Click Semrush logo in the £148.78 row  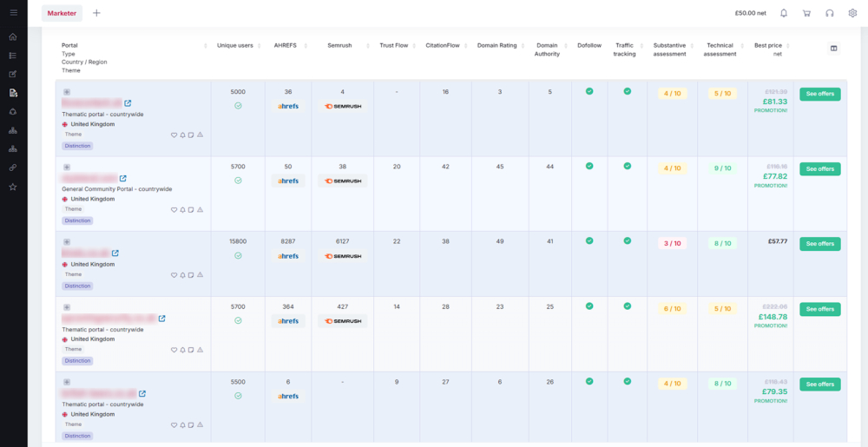pos(343,321)
